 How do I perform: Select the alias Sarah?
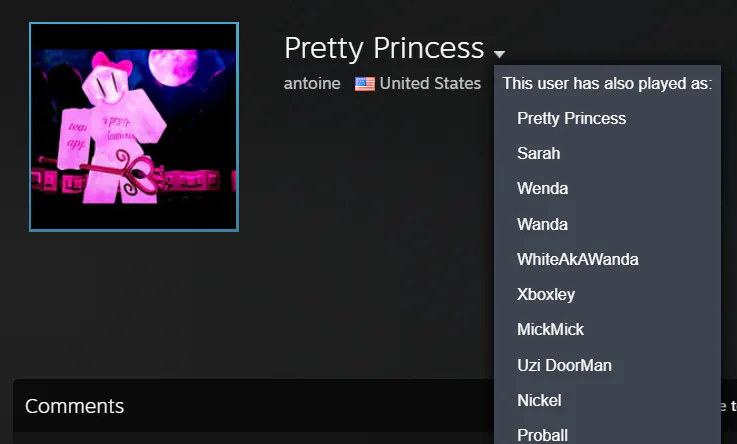[538, 153]
